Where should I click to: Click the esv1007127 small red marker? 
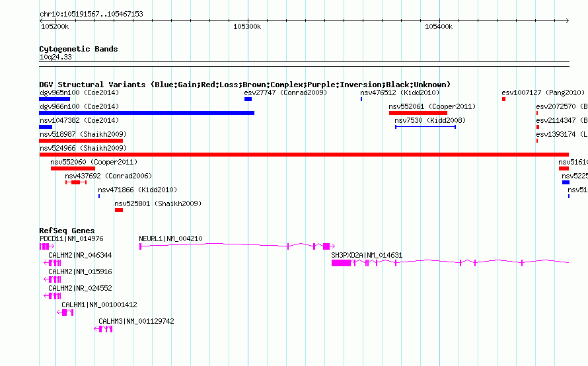503,99
